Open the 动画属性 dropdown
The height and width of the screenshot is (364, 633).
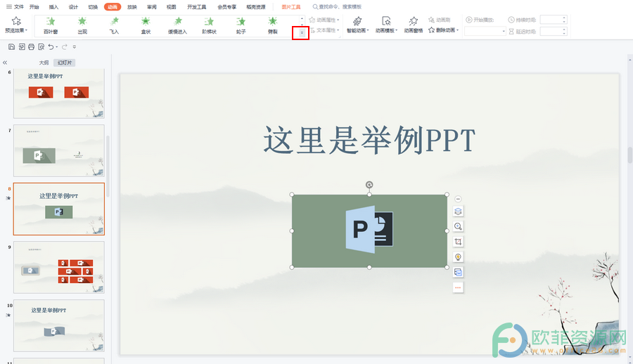coord(324,20)
